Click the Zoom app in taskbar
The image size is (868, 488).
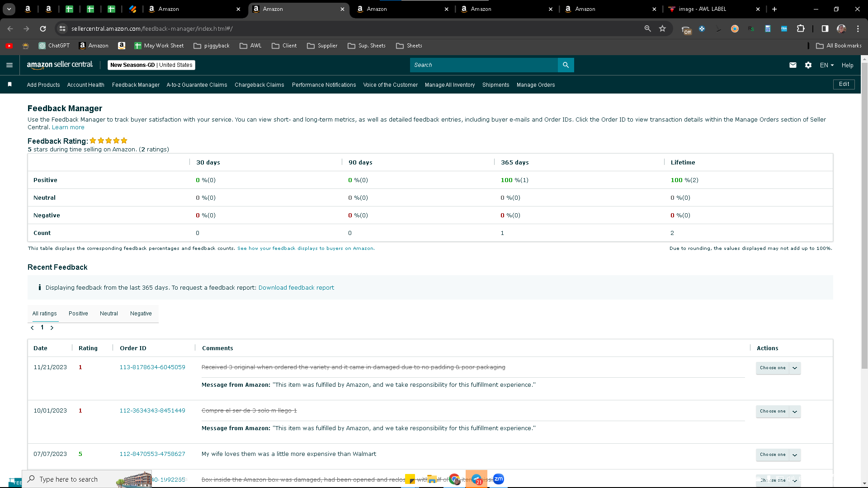(499, 479)
